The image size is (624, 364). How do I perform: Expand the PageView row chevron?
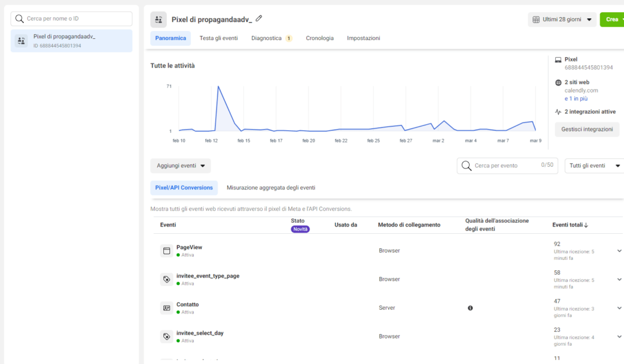pos(619,251)
